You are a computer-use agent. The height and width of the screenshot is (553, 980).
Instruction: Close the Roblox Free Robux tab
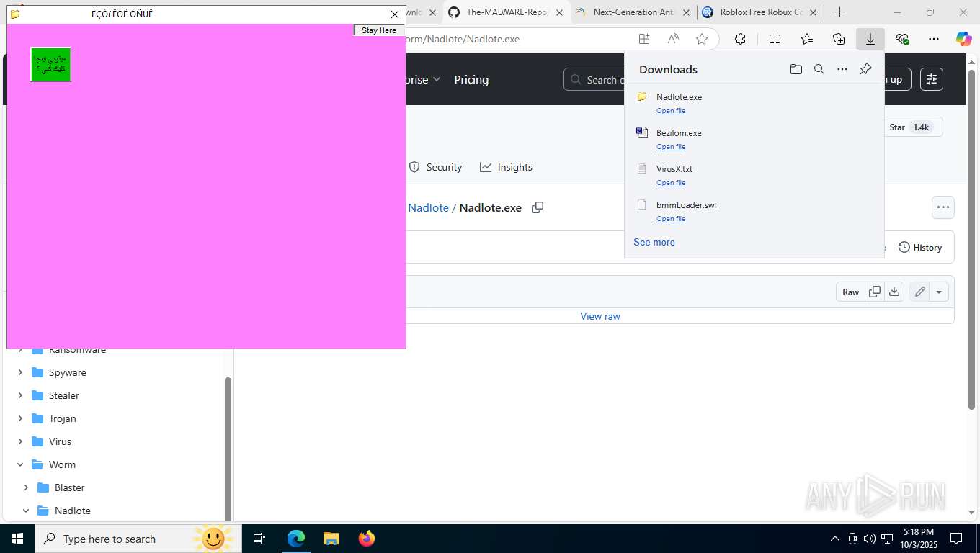point(813,12)
